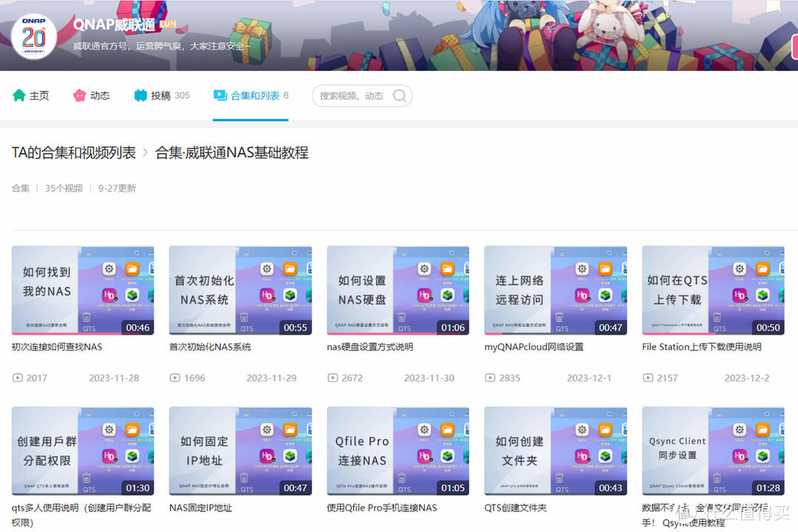Image resolution: width=798 pixels, height=532 pixels.
Task: Click the play-count icon under File Station视频
Action: (x=649, y=378)
